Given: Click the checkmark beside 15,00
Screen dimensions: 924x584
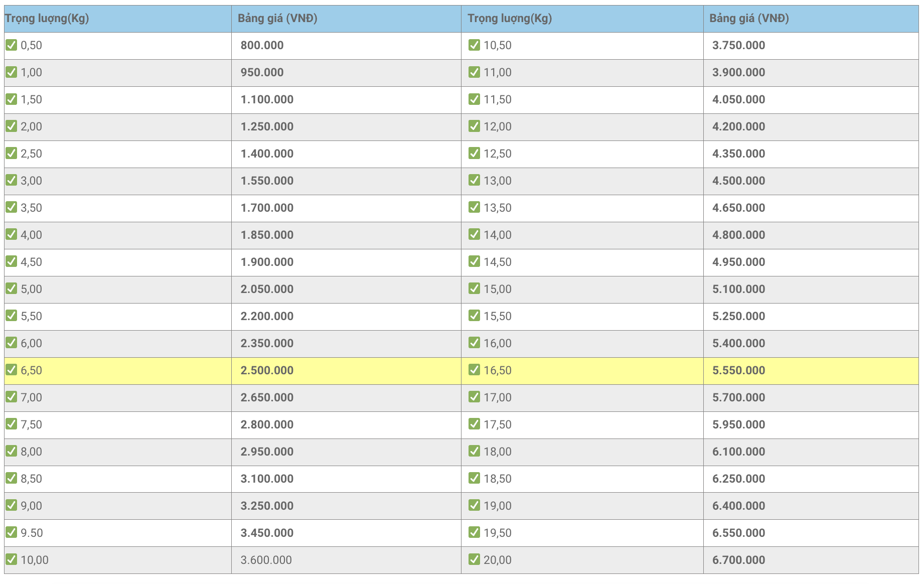Looking at the screenshot, I should tap(474, 289).
